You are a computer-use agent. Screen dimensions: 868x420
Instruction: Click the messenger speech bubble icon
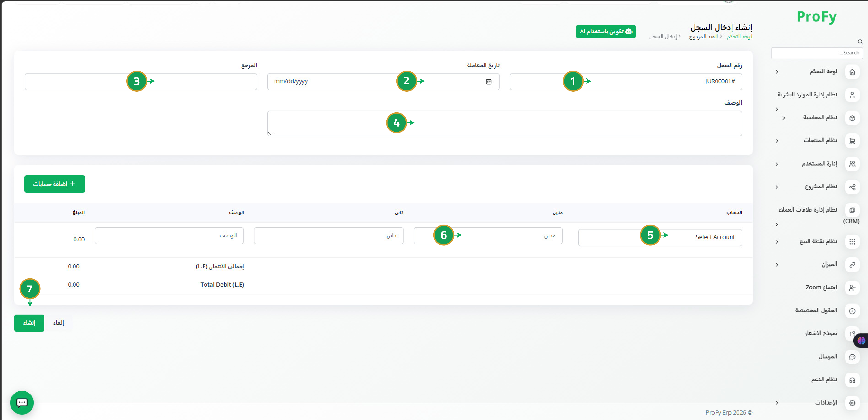pyautogui.click(x=852, y=357)
